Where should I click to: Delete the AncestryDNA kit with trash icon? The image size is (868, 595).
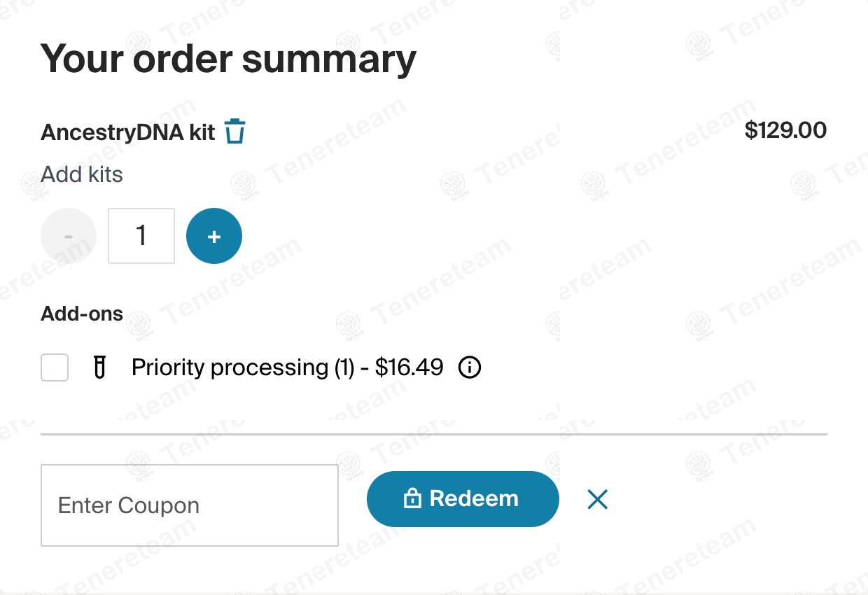235,132
